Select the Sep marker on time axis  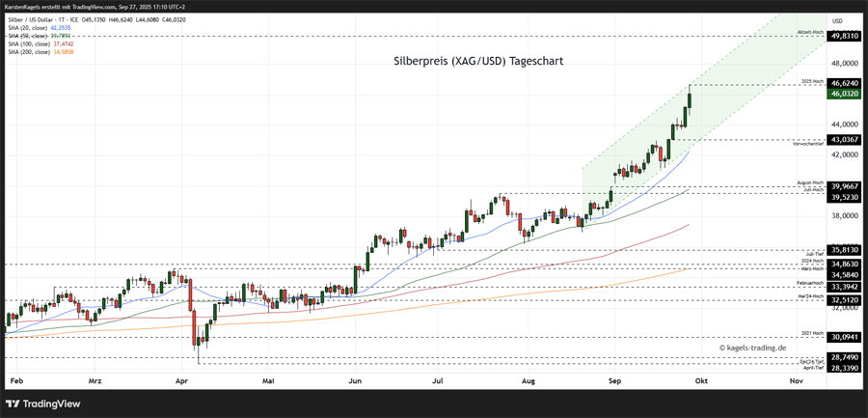point(614,381)
